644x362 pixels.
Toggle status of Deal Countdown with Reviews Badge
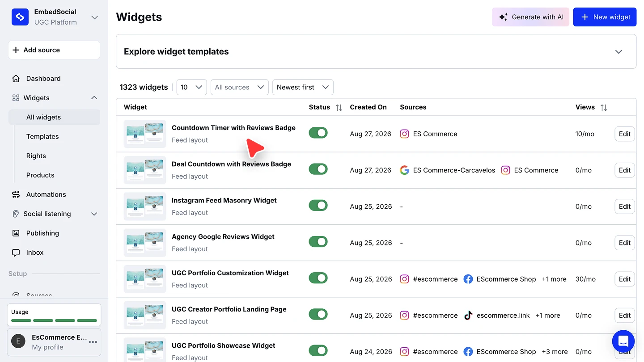pos(318,169)
